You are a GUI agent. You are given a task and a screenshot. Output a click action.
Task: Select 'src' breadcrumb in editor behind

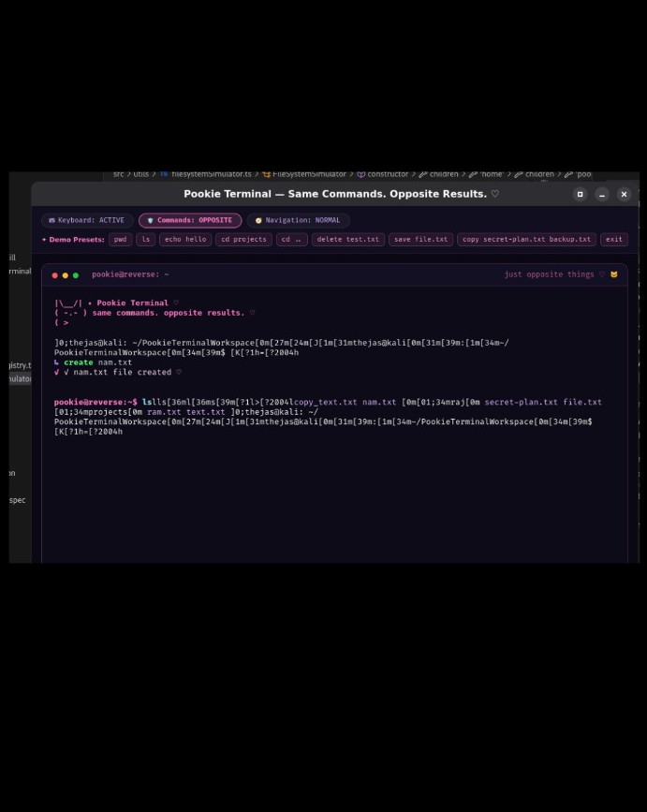[119, 174]
